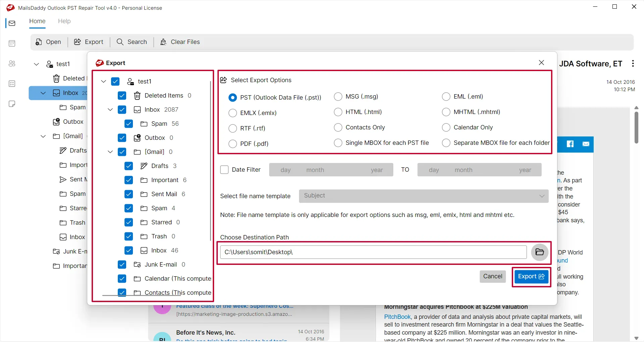Click the email share icon in the preview
This screenshot has height=342, width=644.
586,144
